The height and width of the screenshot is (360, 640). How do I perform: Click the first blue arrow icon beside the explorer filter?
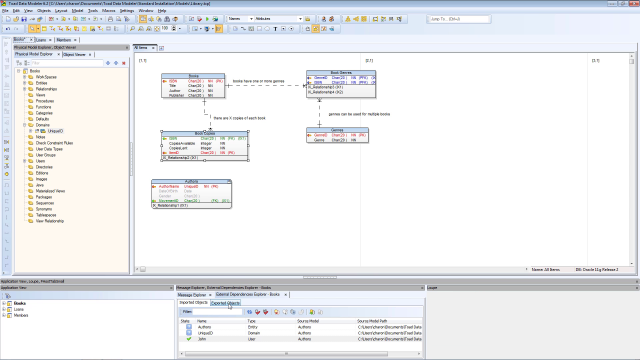(x=108, y=63)
